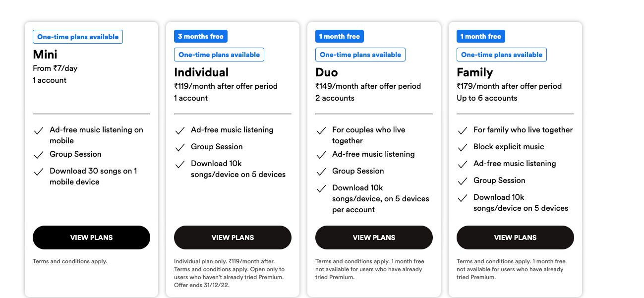Click Mini's One-time plans available tag
Viewport: 644px width, 298px height.
(78, 37)
